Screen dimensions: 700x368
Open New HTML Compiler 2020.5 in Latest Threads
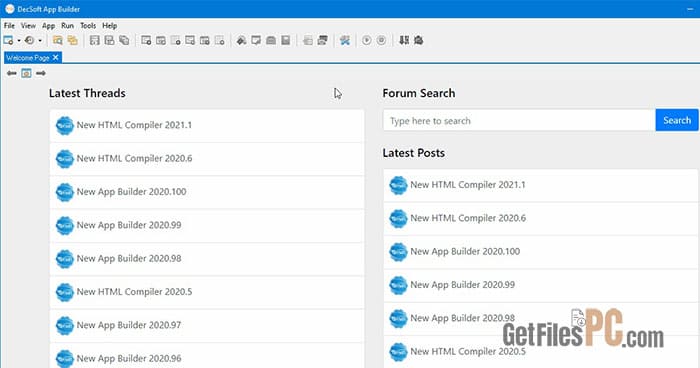click(207, 292)
